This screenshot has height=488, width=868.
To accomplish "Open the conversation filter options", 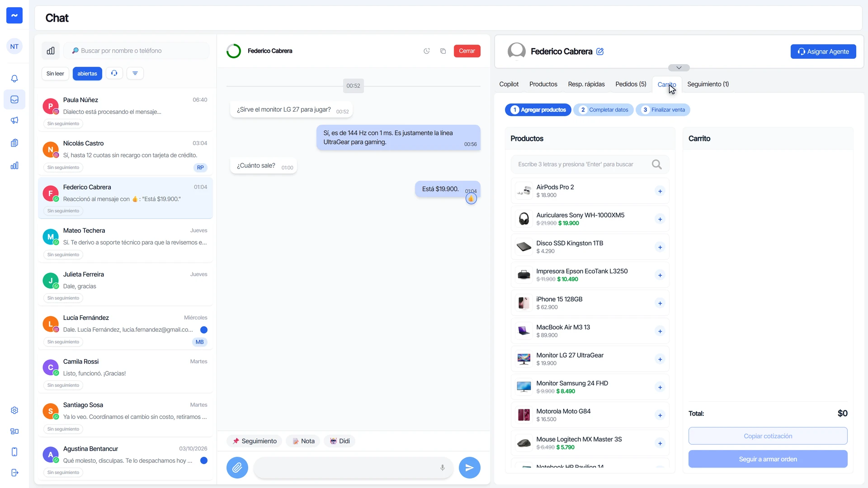I will point(135,73).
